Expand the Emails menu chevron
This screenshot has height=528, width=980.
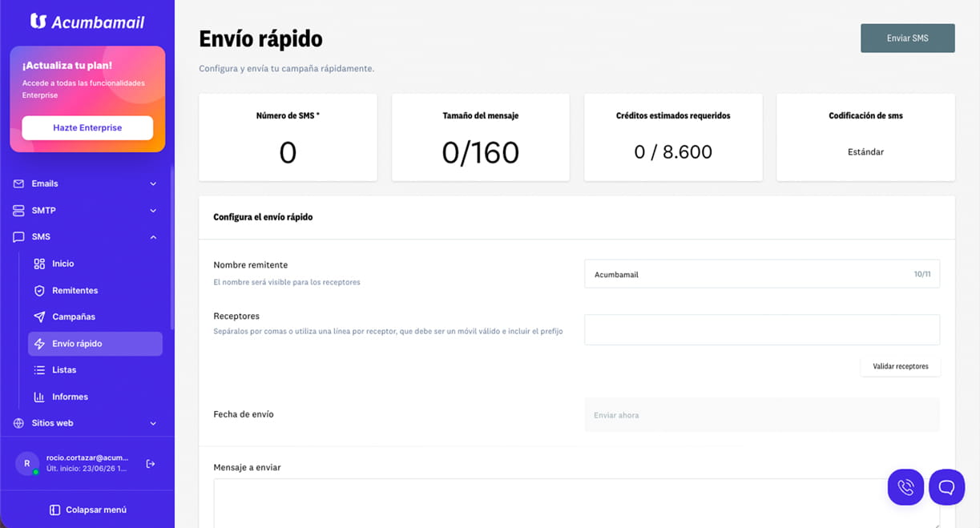coord(153,184)
